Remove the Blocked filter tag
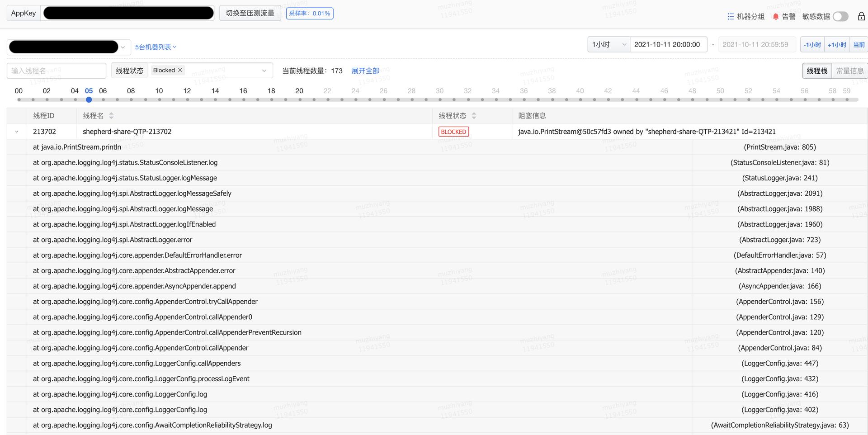This screenshot has width=868, height=435. (179, 70)
